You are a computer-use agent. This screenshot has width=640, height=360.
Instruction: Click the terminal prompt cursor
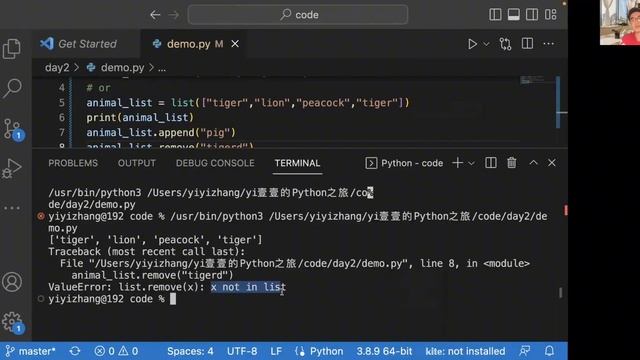(173, 299)
